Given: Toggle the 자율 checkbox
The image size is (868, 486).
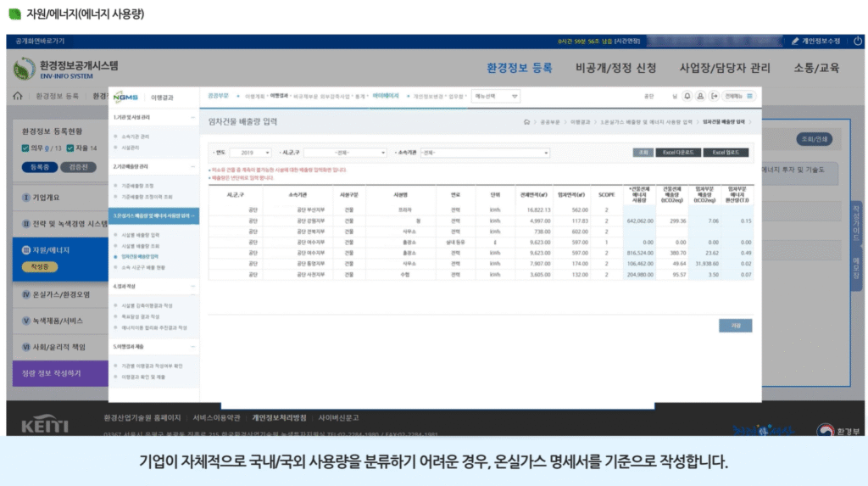Looking at the screenshot, I should (x=70, y=148).
